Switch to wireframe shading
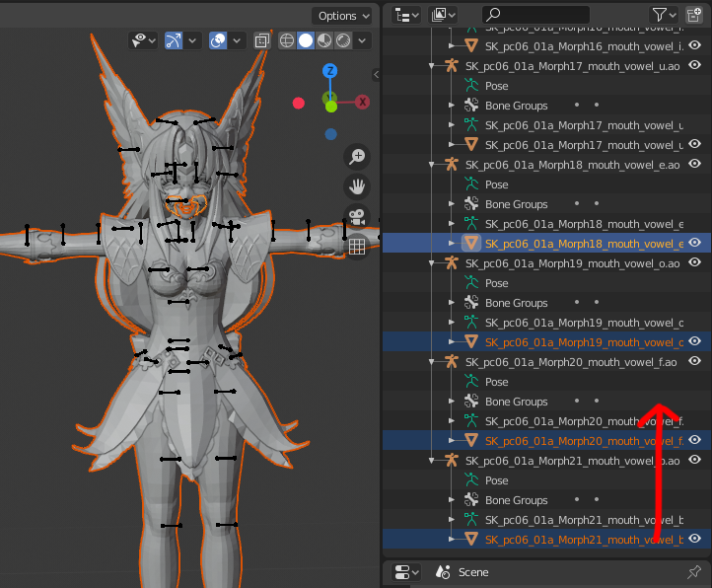Viewport: 712px width, 588px height. coord(287,40)
